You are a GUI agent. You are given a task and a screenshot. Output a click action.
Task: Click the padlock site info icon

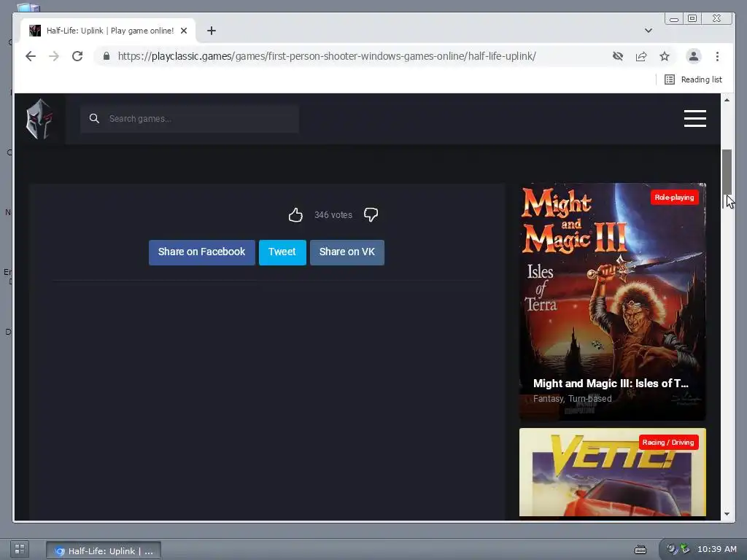click(107, 56)
